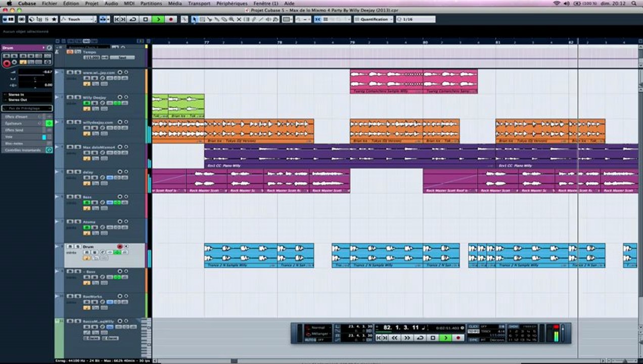
Task: Click bar 79 in the timeline ruler
Action: [x=352, y=42]
